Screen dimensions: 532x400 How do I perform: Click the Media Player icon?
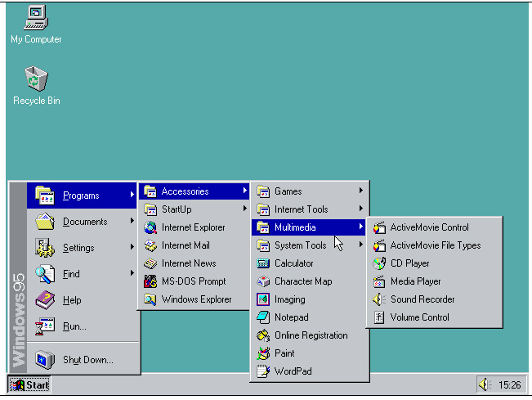379,281
